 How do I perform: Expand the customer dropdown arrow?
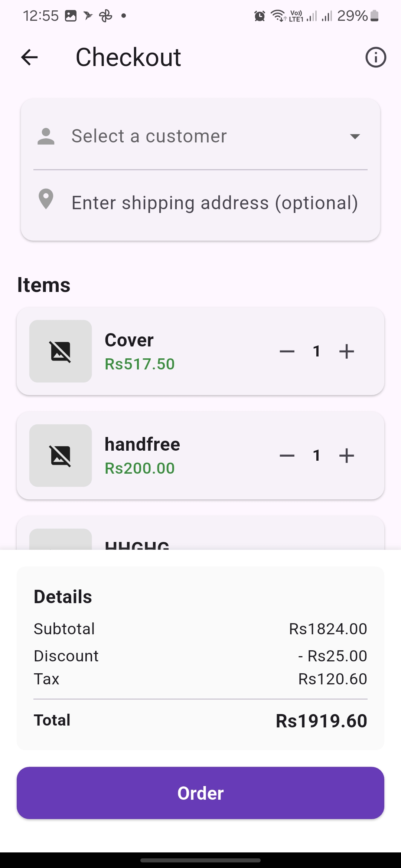[x=355, y=137]
